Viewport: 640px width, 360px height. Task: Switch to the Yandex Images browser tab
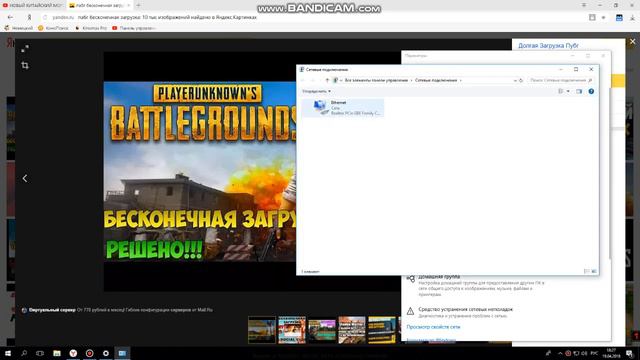99,5
